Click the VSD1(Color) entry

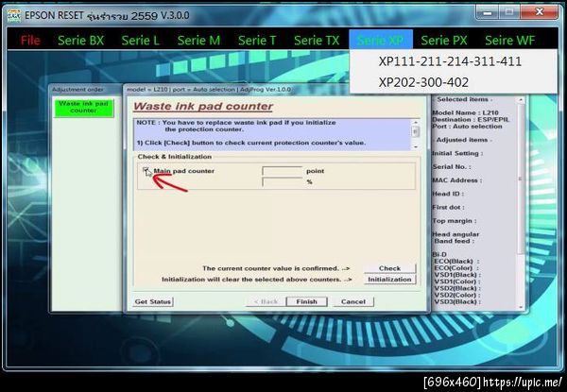[x=457, y=281]
